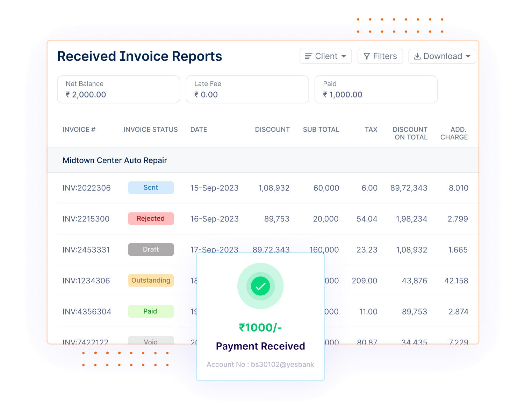Click add. charge value 42.158

click(456, 281)
